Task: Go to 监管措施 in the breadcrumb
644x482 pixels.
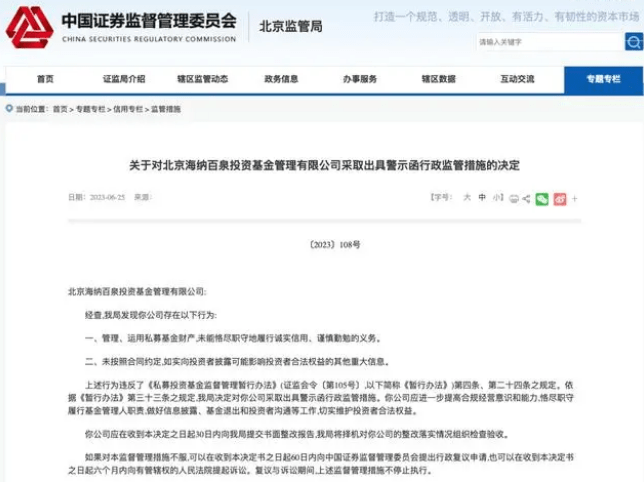Action: pyautogui.click(x=166, y=109)
